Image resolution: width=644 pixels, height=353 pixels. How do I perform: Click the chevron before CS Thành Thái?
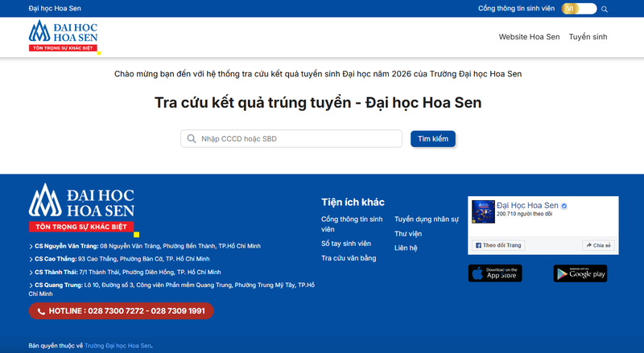pyautogui.click(x=31, y=273)
